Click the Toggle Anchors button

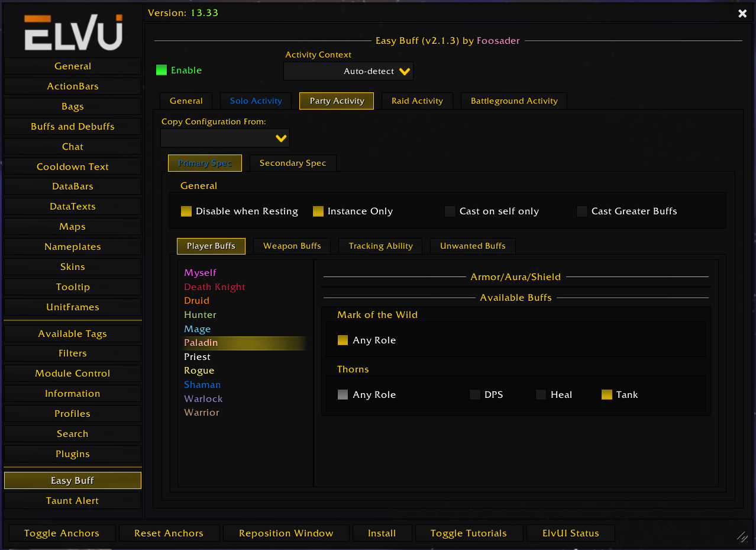coord(62,533)
